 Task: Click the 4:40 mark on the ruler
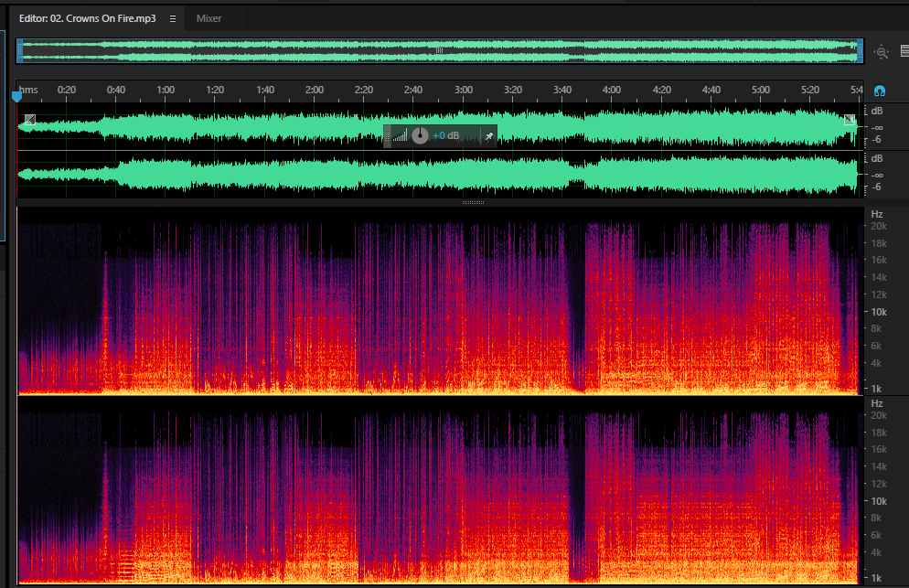tap(711, 90)
